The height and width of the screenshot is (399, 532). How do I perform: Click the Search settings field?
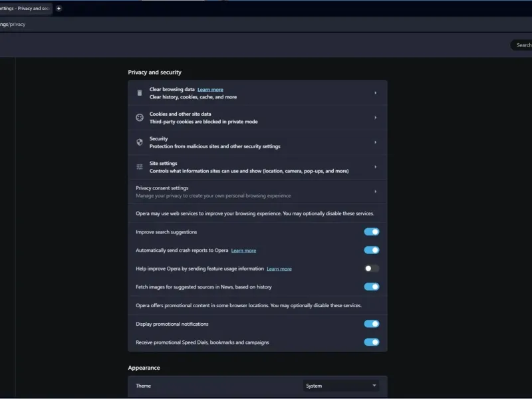click(x=521, y=45)
